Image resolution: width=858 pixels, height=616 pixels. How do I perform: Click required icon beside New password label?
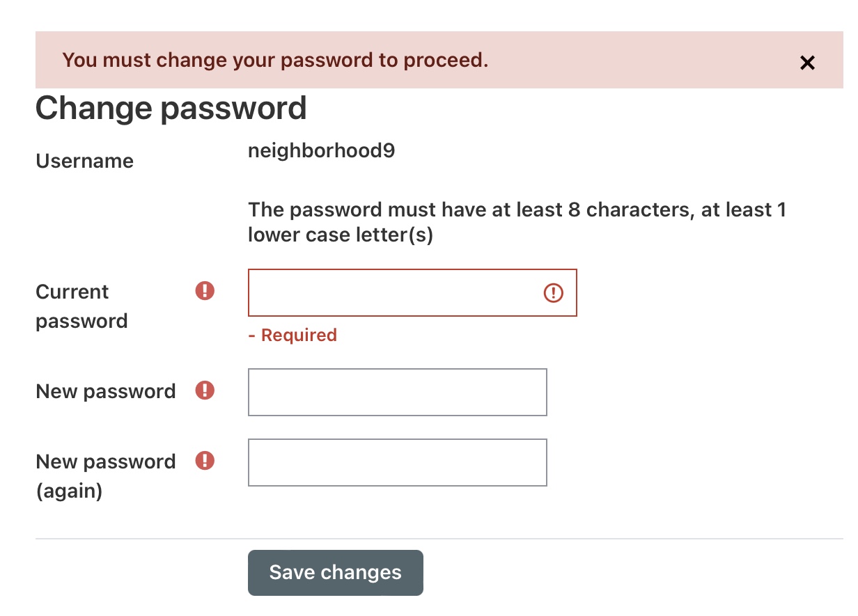(x=205, y=390)
